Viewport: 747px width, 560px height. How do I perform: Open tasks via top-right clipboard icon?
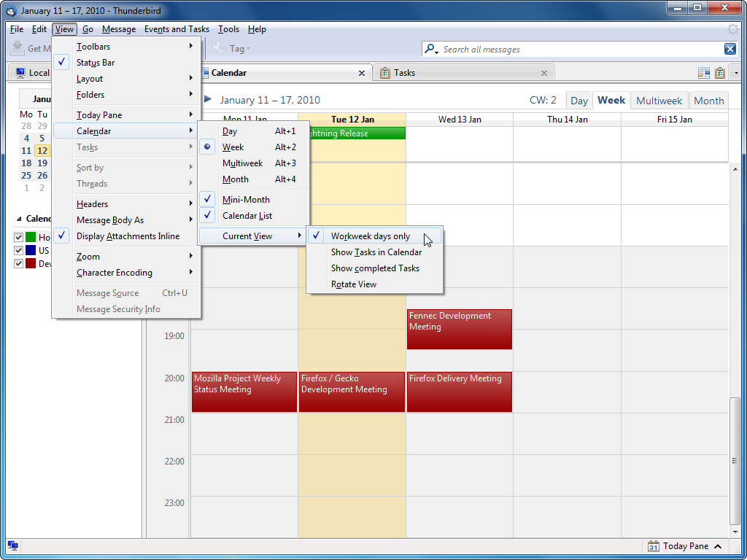coord(720,73)
